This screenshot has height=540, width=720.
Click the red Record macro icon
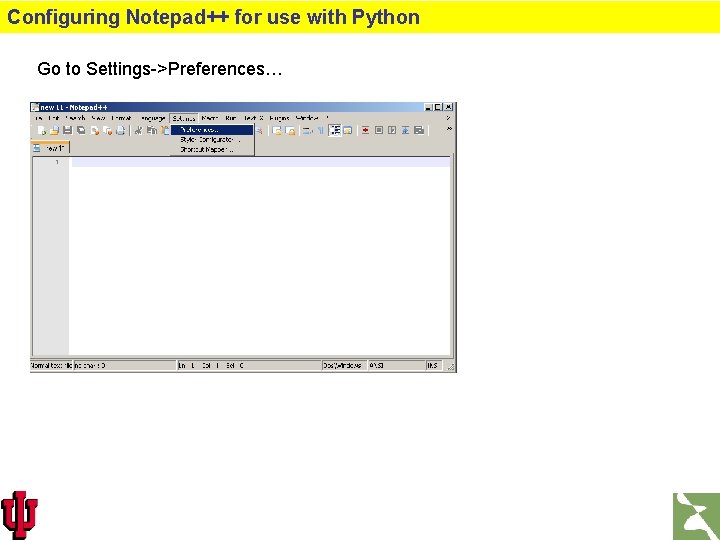coord(366,130)
